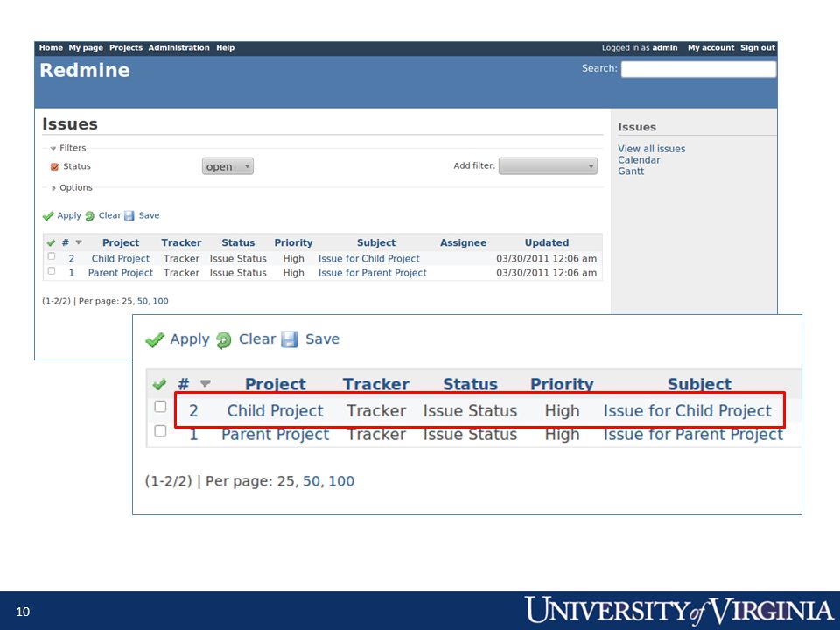Sort by Priority column in small table
The width and height of the screenshot is (840, 630).
click(293, 242)
